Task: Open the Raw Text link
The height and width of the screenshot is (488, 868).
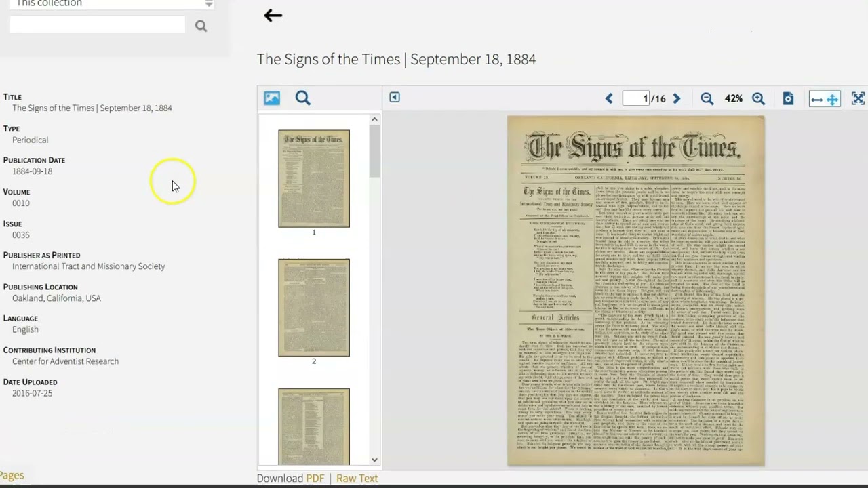Action: [x=357, y=478]
